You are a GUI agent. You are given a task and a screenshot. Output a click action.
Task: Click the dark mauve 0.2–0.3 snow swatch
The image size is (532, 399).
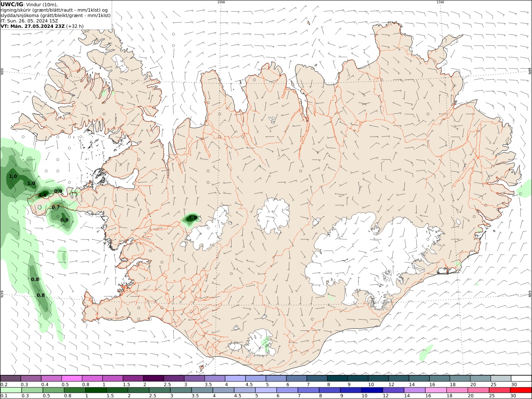(x=11, y=378)
